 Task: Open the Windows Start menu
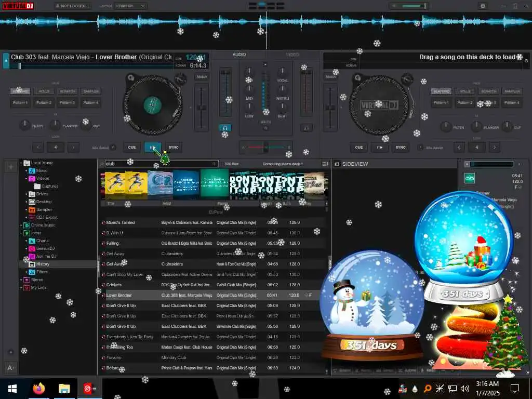click(12, 389)
